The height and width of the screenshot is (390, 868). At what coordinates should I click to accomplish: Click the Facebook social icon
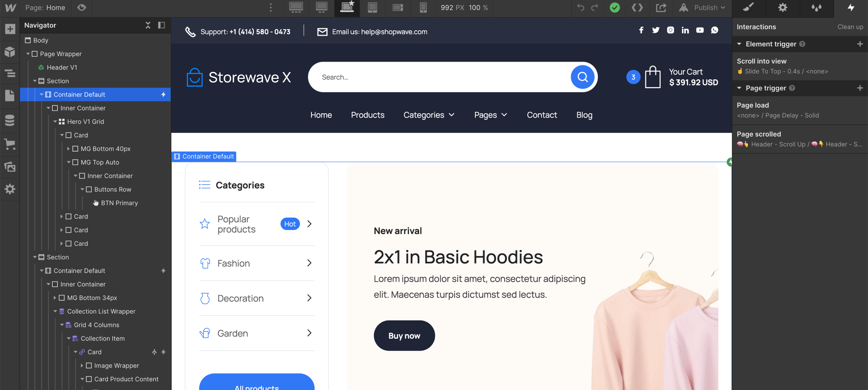(641, 30)
